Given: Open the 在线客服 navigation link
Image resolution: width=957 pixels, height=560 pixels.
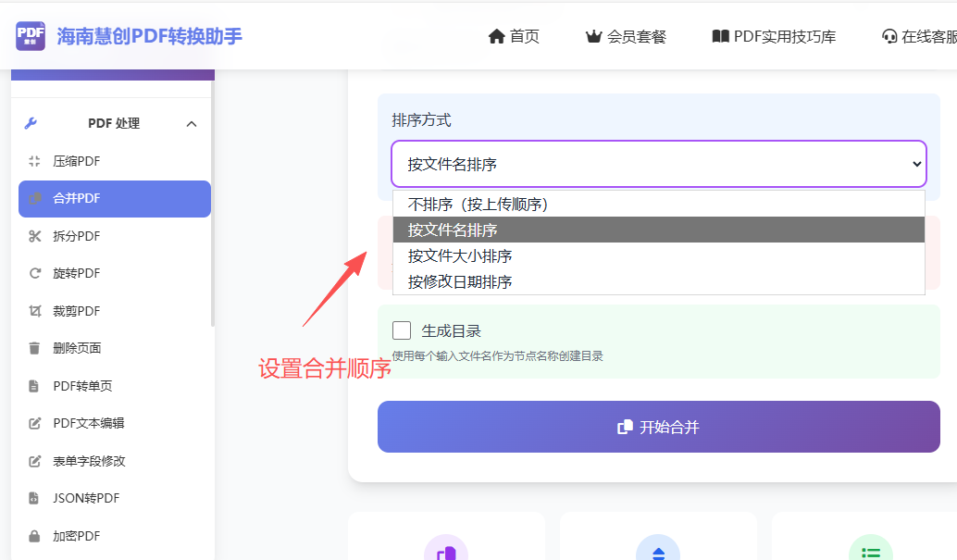Looking at the screenshot, I should [919, 37].
